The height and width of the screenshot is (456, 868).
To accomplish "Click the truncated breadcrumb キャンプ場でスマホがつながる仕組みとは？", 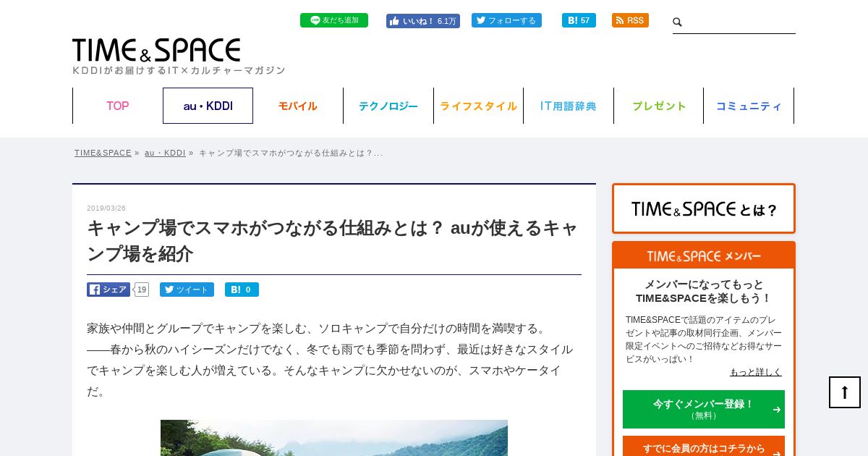I will point(291,153).
